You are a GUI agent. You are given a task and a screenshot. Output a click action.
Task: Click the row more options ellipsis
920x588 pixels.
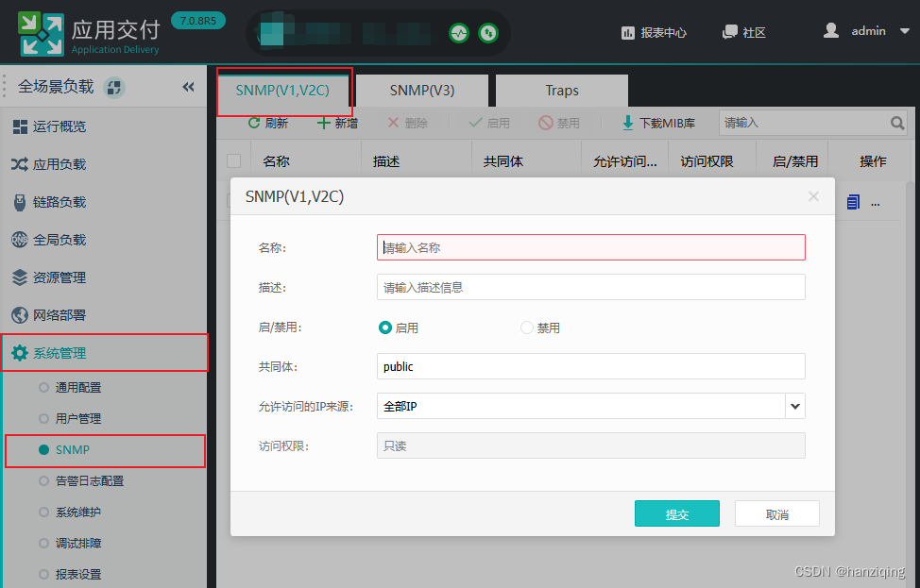coord(876,205)
